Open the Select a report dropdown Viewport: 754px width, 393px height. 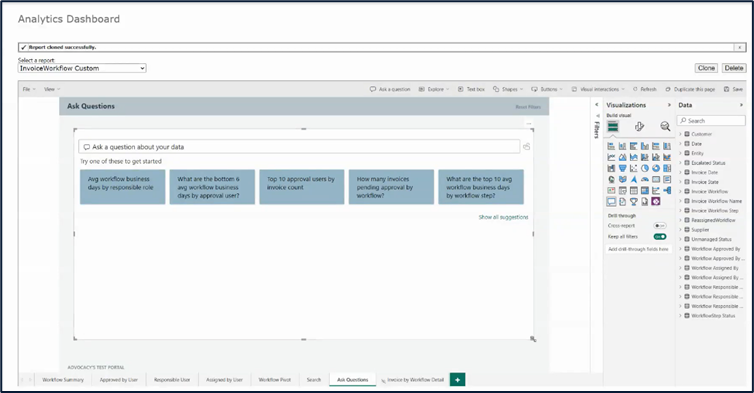point(82,68)
